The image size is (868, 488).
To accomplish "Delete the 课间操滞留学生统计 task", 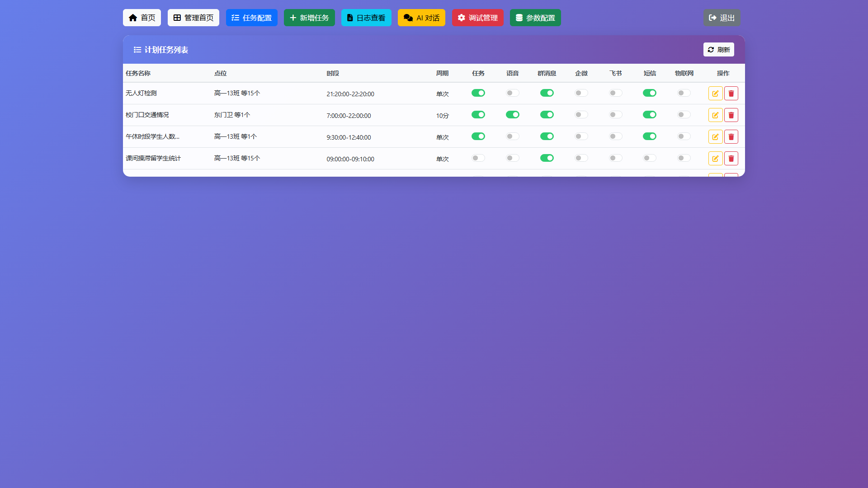I will coord(731,159).
